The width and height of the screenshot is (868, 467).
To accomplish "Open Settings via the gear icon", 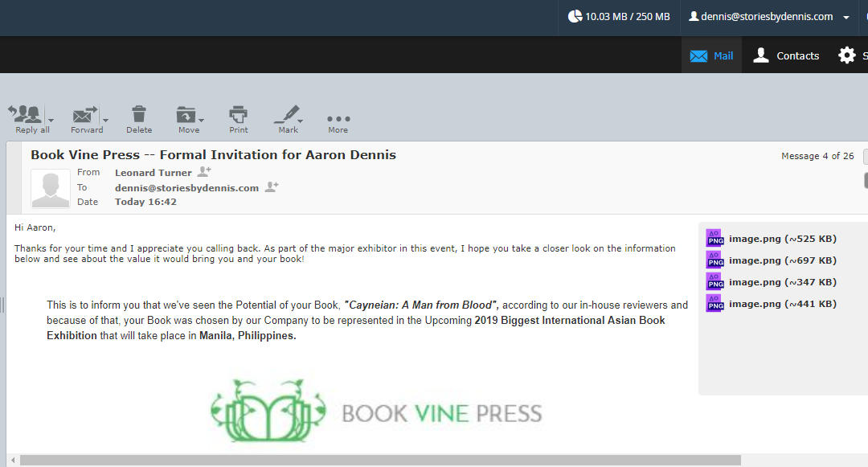I will (x=846, y=55).
